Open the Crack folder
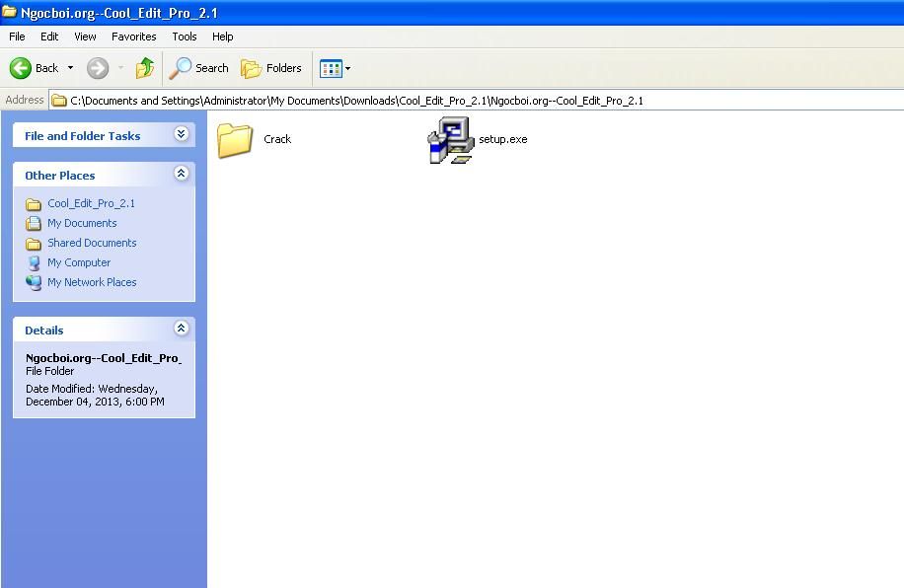 coord(236,140)
